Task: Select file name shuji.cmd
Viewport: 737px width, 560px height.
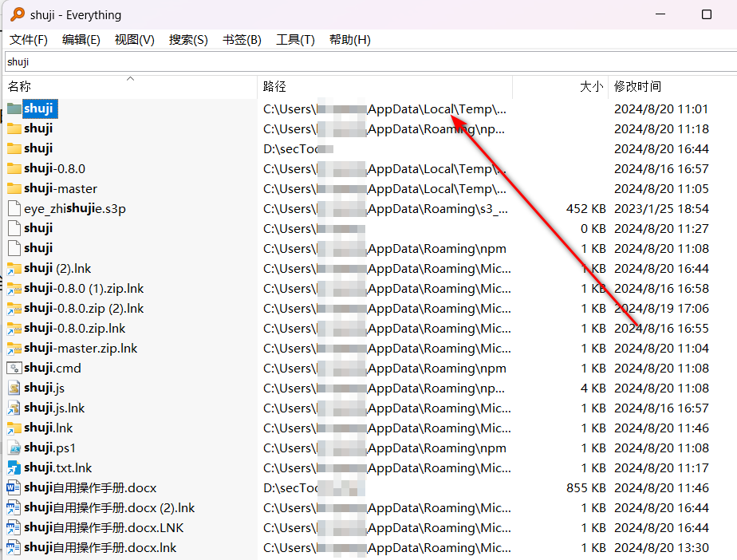Action: pos(52,369)
